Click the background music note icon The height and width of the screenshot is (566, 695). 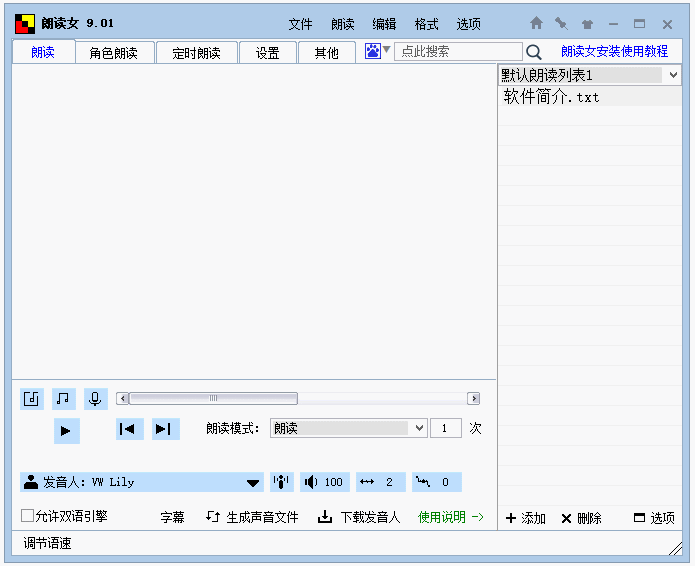(63, 399)
